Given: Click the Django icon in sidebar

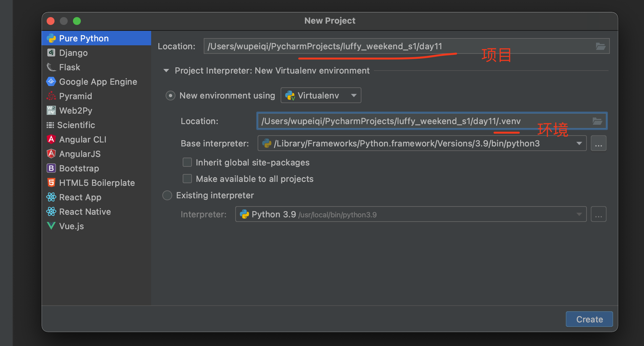Looking at the screenshot, I should [51, 53].
